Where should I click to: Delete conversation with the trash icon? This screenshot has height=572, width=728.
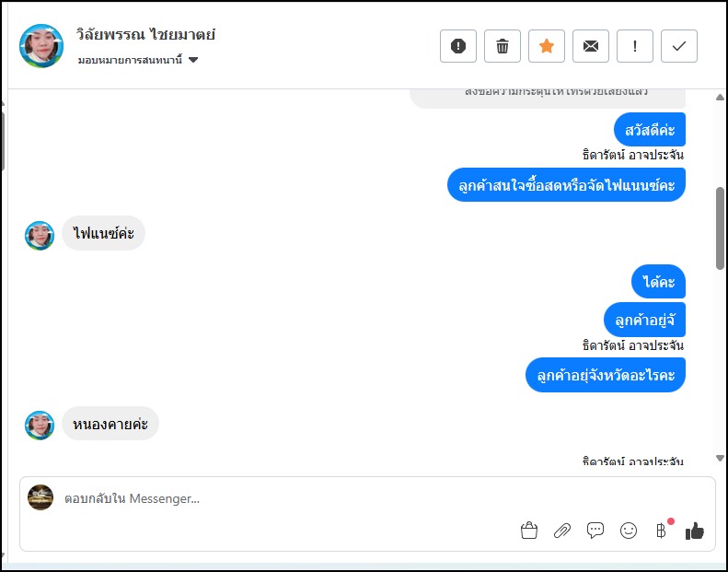coord(503,46)
